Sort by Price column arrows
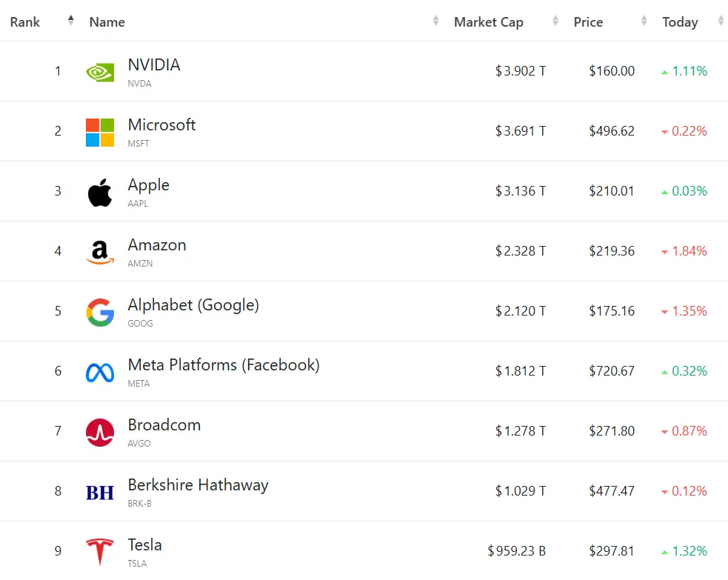Image resolution: width=728 pixels, height=580 pixels. (x=644, y=21)
